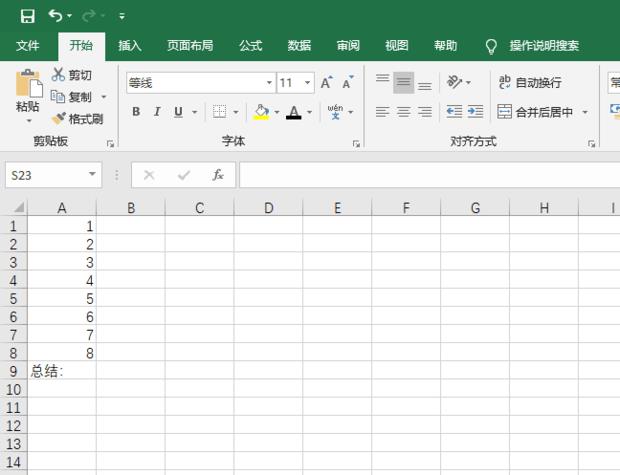Viewport: 620px width, 475px height.
Task: Click the Undo arrow icon
Action: [55, 16]
